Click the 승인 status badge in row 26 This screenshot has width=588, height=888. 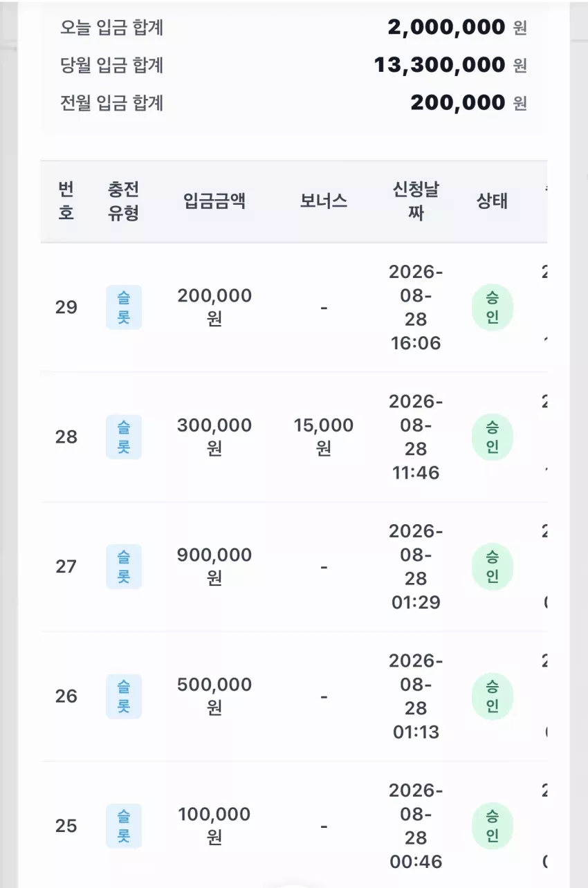pos(493,696)
